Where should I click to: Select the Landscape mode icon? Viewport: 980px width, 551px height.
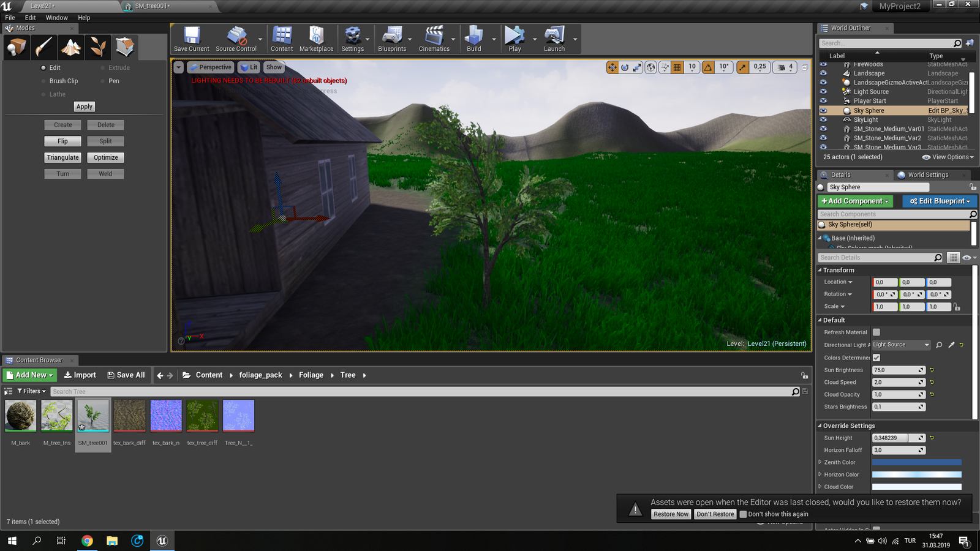(x=71, y=47)
